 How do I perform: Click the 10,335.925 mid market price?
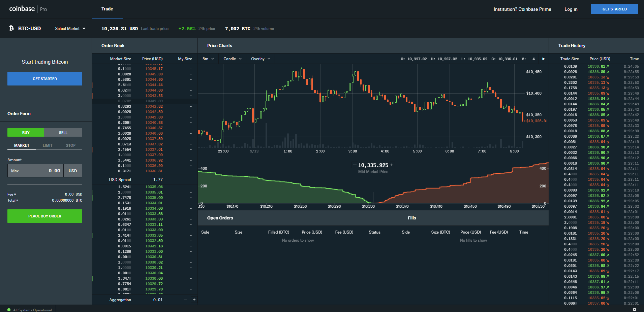coord(373,165)
